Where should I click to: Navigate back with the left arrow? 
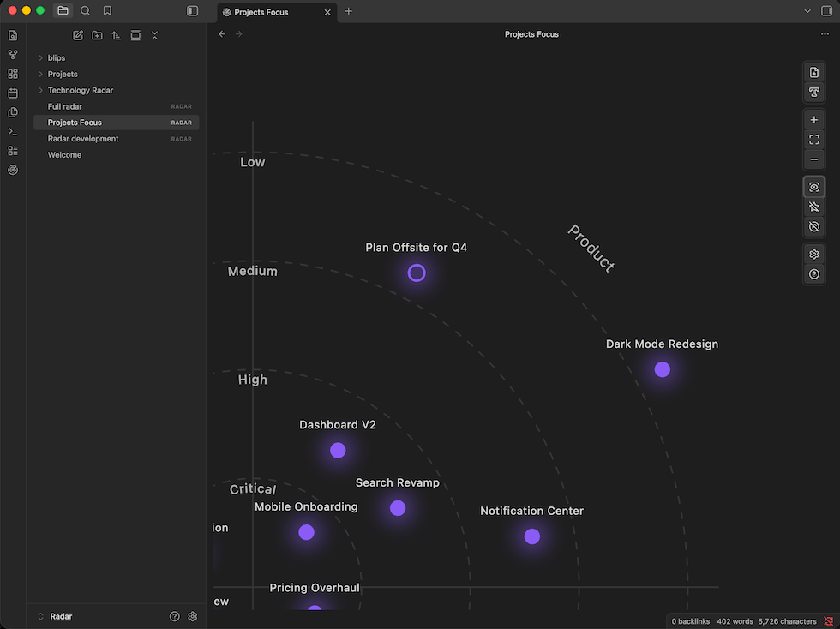click(222, 34)
